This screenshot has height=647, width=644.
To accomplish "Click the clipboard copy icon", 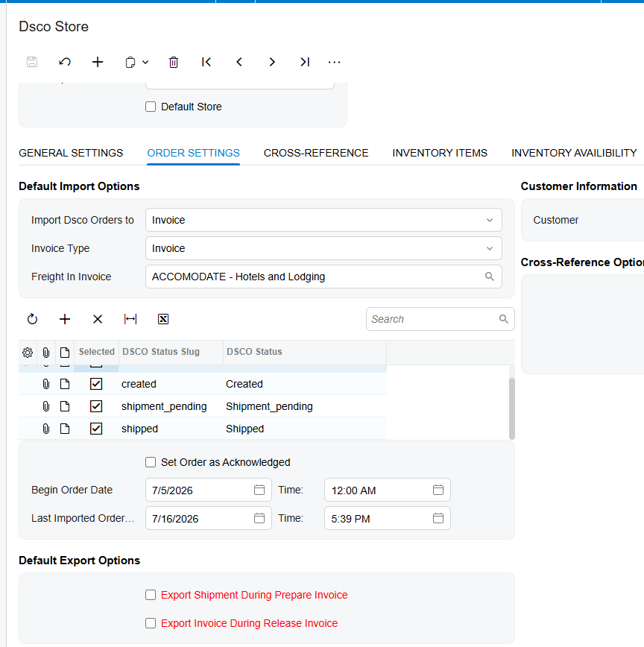I will pyautogui.click(x=130, y=63).
